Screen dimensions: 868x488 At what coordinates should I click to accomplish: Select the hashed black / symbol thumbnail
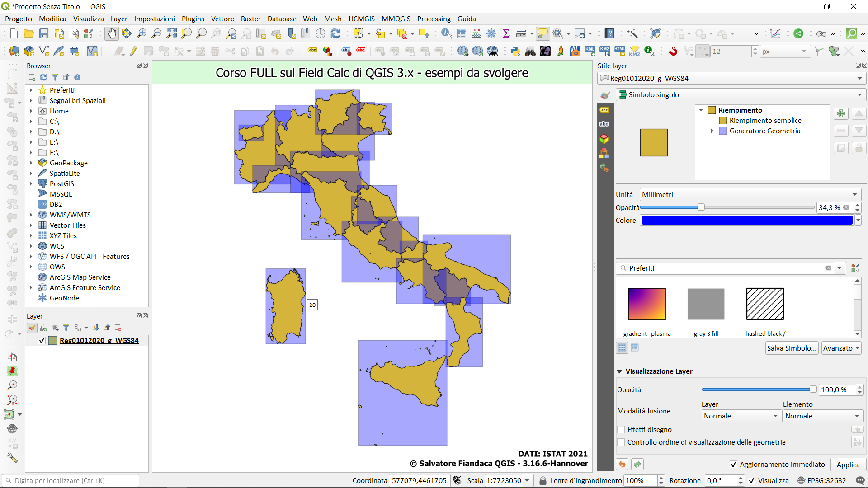pos(765,304)
